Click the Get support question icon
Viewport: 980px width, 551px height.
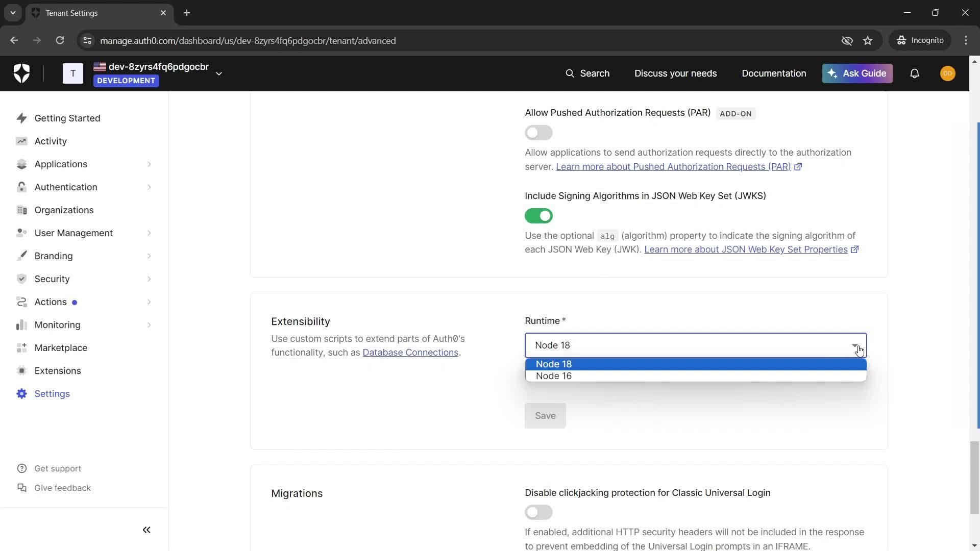22,469
